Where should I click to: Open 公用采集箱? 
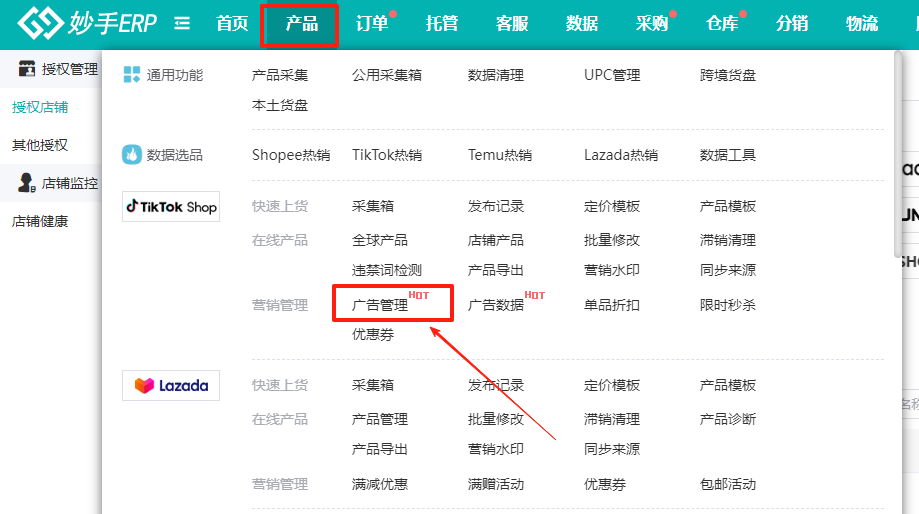point(387,75)
